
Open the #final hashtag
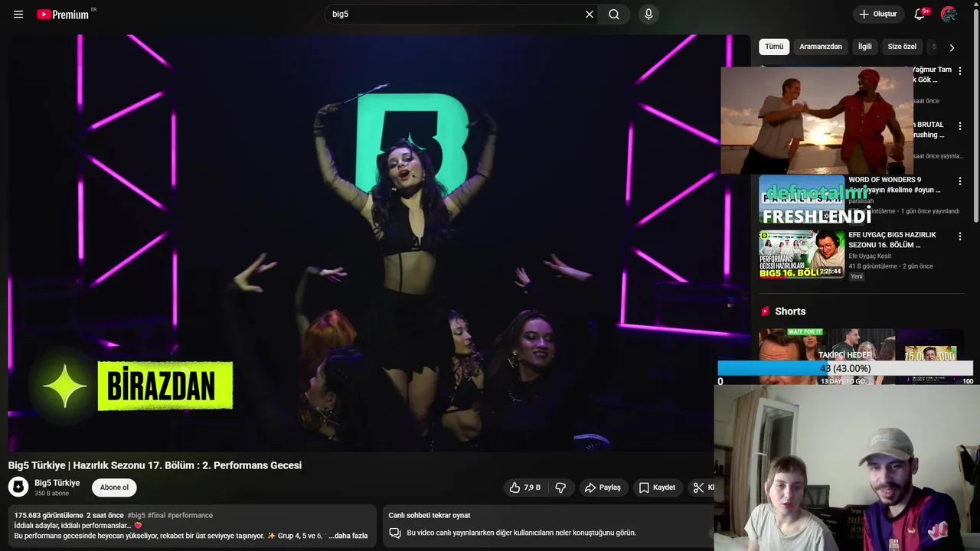[156, 516]
